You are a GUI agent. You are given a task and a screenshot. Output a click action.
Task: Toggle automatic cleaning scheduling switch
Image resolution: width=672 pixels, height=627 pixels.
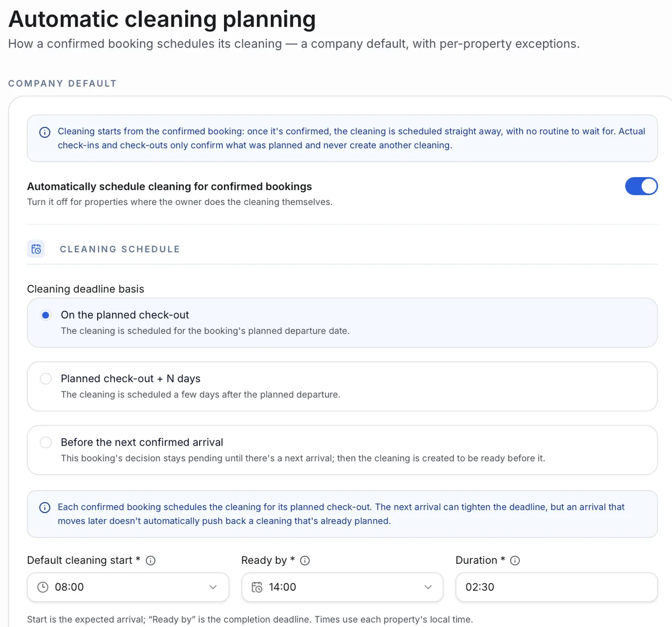point(641,186)
